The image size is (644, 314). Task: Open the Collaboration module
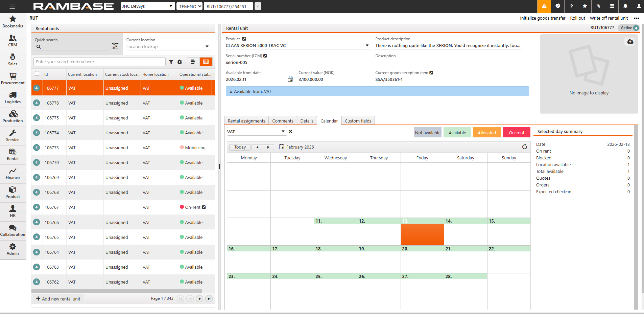(x=13, y=230)
